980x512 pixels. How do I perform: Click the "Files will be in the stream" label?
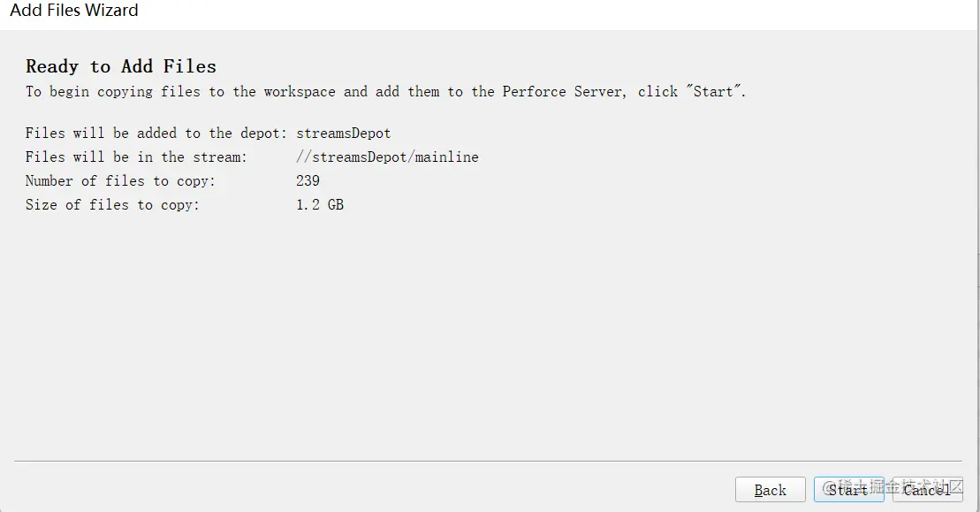point(136,157)
